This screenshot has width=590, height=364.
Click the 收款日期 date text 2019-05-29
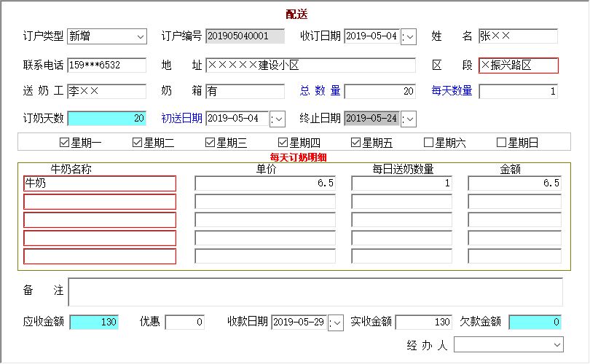(x=299, y=323)
